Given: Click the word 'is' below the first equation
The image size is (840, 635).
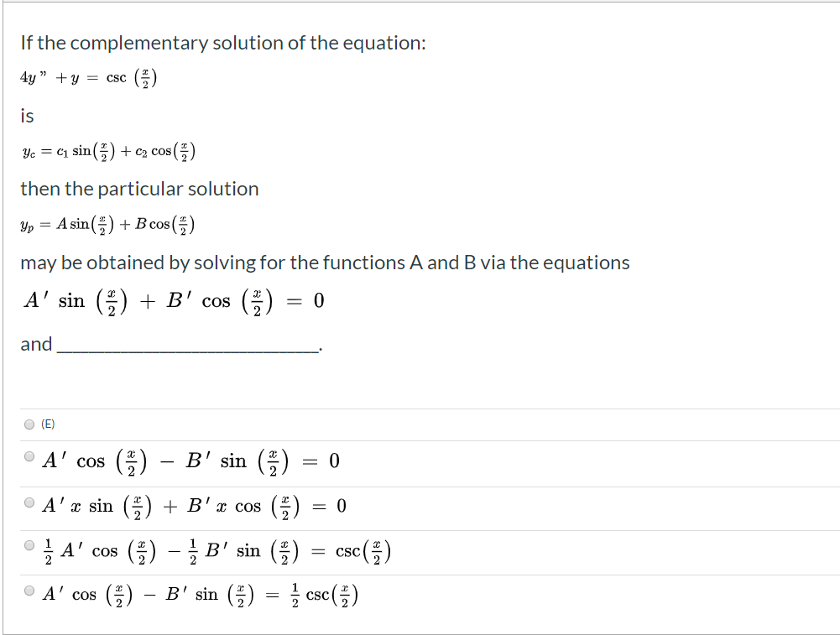Looking at the screenshot, I should coord(25,116).
